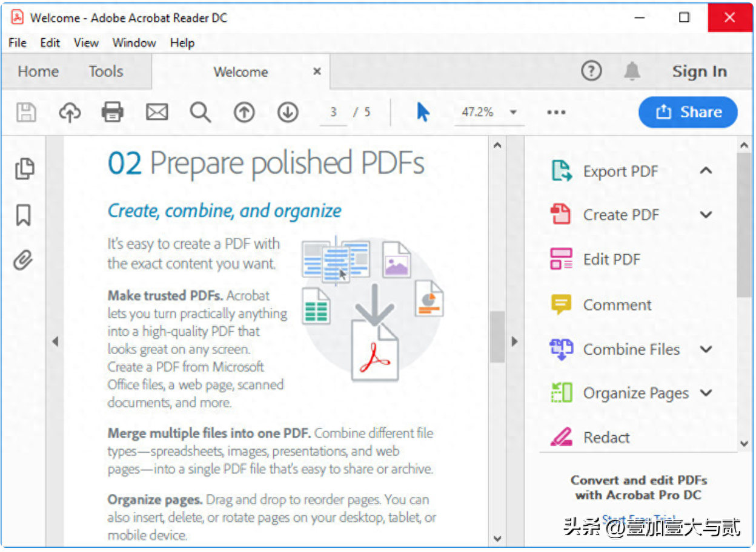Choose the Selection arrow tool
Viewport: 756px width, 552px height.
tap(423, 112)
